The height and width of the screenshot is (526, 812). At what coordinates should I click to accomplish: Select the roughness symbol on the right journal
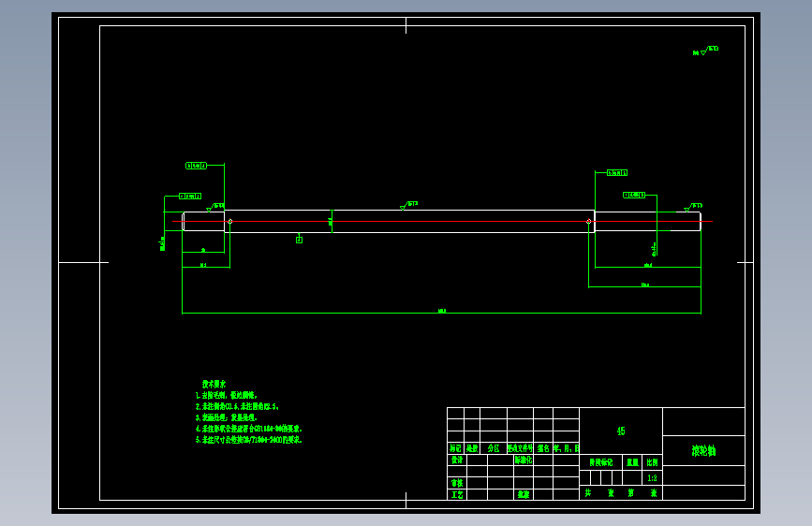[x=693, y=208]
